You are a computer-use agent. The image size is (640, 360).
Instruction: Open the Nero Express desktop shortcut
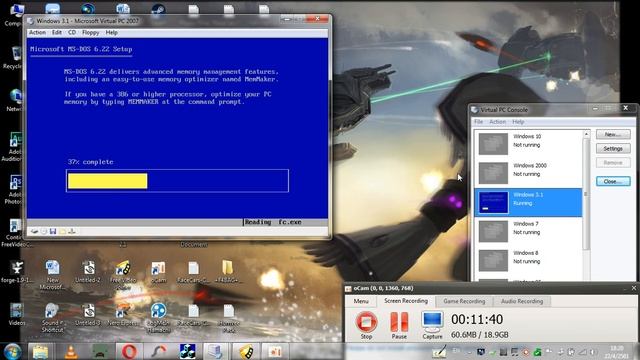pos(123,314)
